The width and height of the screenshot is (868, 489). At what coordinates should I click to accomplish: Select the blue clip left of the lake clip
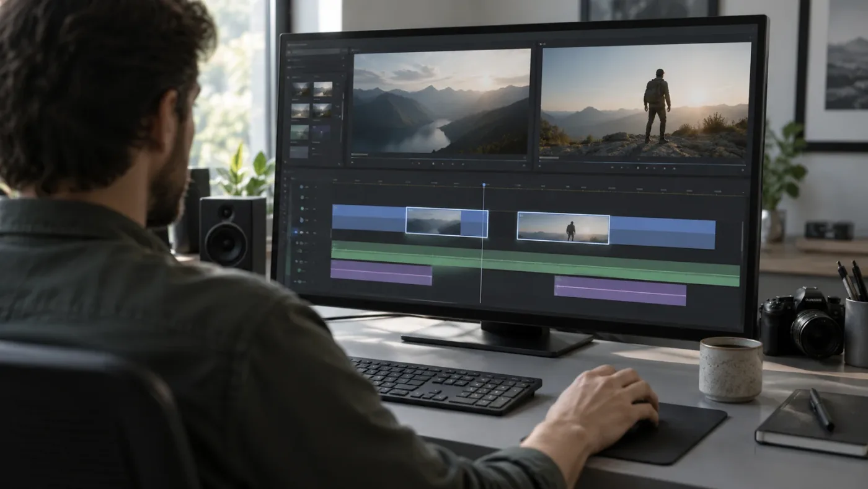coord(369,218)
